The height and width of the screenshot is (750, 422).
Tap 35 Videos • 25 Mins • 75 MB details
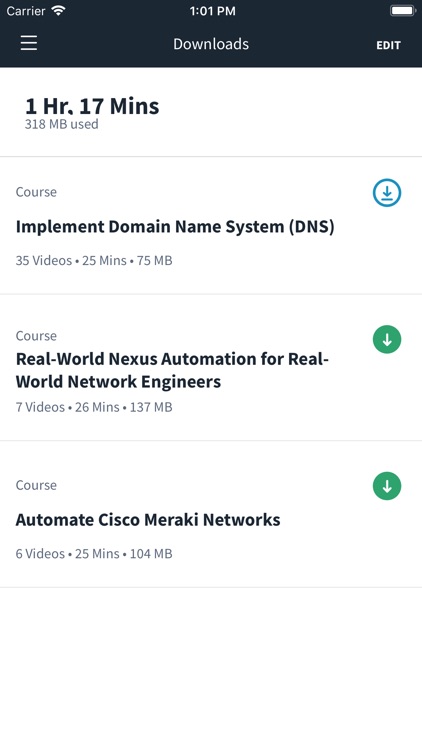click(x=94, y=261)
